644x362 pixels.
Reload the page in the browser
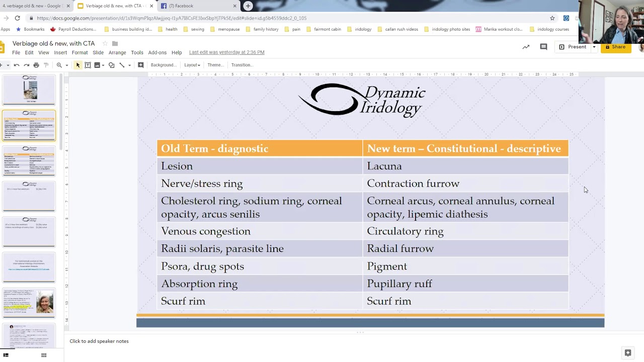tap(17, 18)
